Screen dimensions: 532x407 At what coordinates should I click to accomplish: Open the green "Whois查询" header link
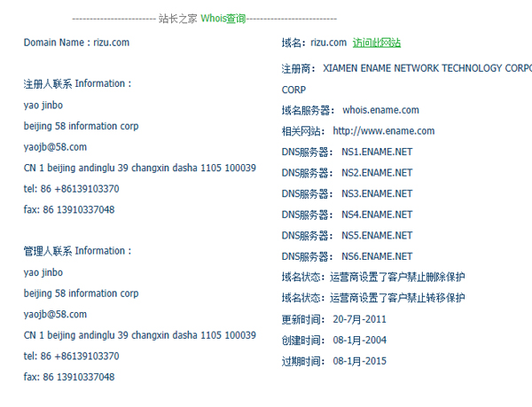point(223,18)
